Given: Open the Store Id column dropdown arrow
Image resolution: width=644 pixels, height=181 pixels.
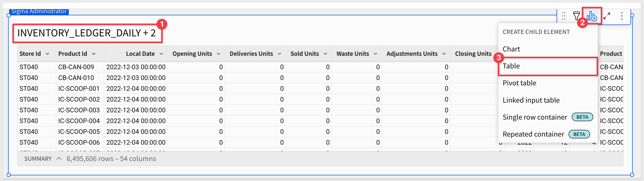Looking at the screenshot, I should click(x=47, y=54).
